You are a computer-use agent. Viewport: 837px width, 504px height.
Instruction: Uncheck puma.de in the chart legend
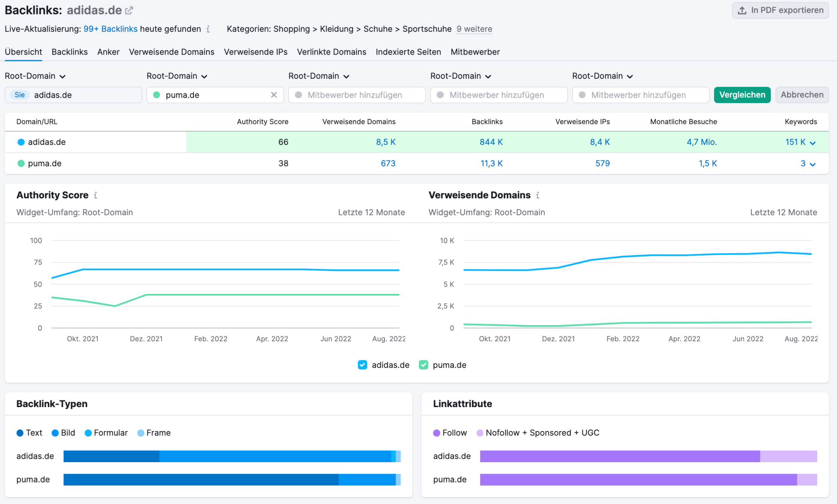point(423,365)
